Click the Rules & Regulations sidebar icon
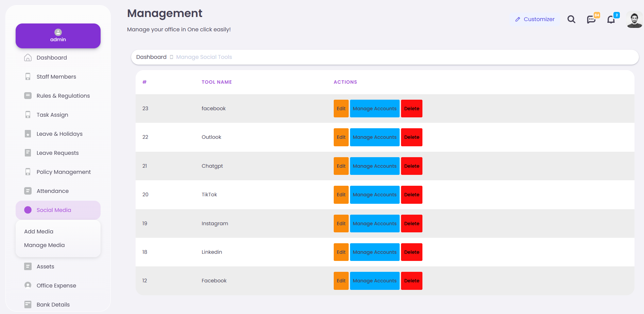This screenshot has height=314, width=644. coord(28,96)
